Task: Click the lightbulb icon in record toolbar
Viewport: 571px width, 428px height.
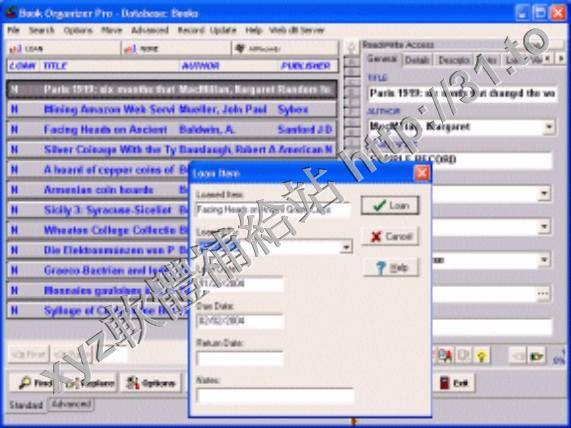Action: point(482,355)
